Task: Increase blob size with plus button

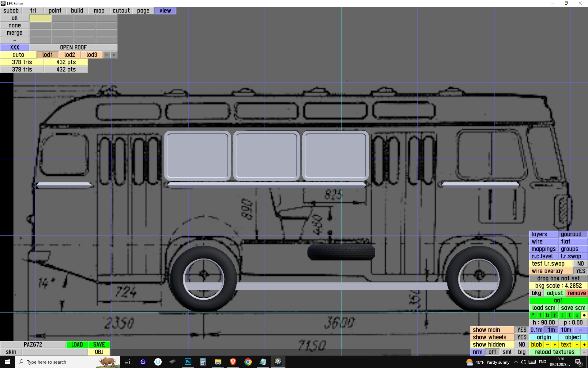Action: point(555,344)
